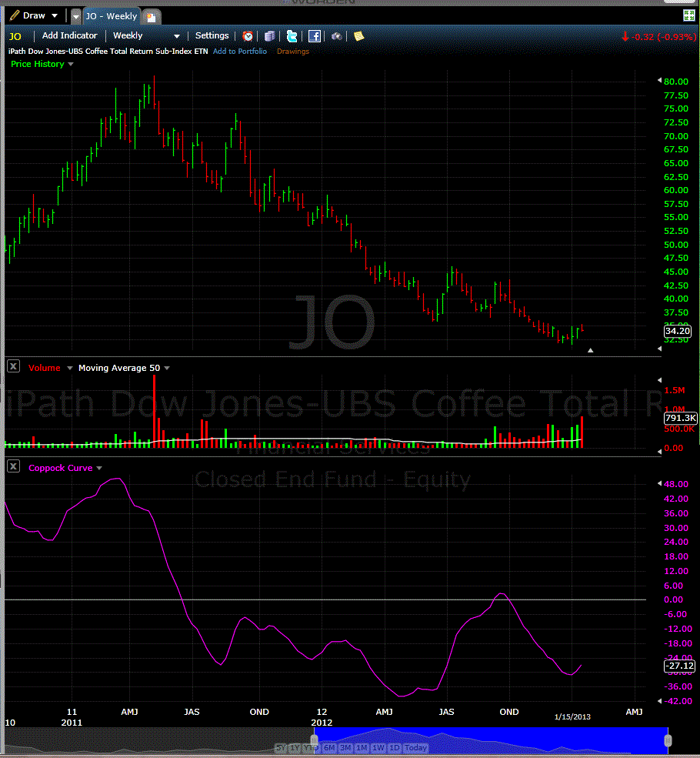The height and width of the screenshot is (758, 700).
Task: Take a chart snapshot with camera icon
Action: point(337,36)
